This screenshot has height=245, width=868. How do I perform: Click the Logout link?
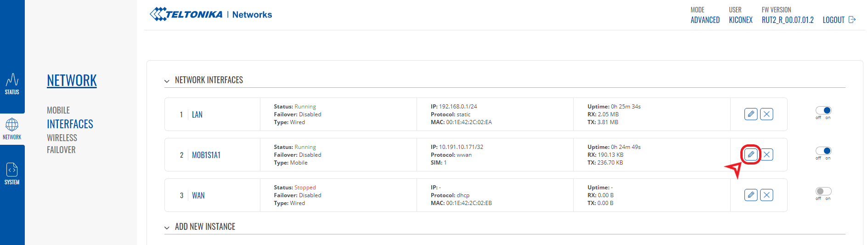[839, 20]
